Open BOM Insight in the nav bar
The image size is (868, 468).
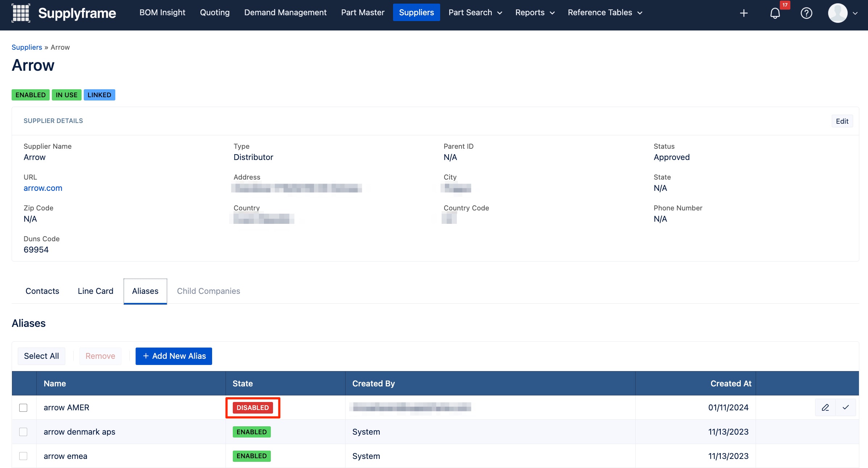(x=162, y=12)
